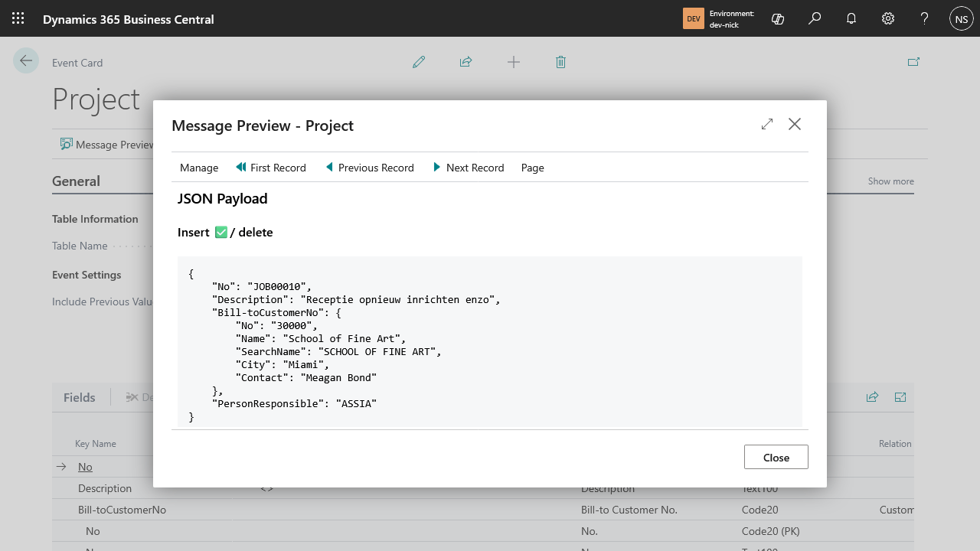This screenshot has width=980, height=551.
Task: Select the No key name row link
Action: click(x=85, y=467)
